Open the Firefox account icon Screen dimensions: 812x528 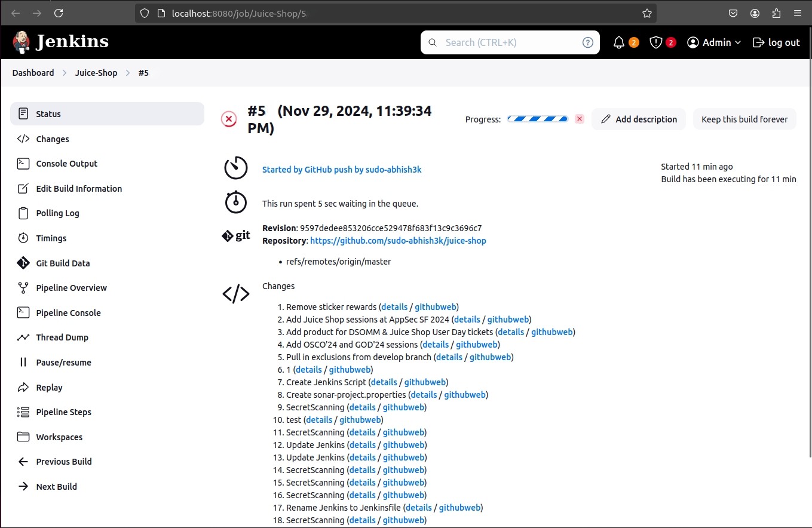[x=755, y=13]
